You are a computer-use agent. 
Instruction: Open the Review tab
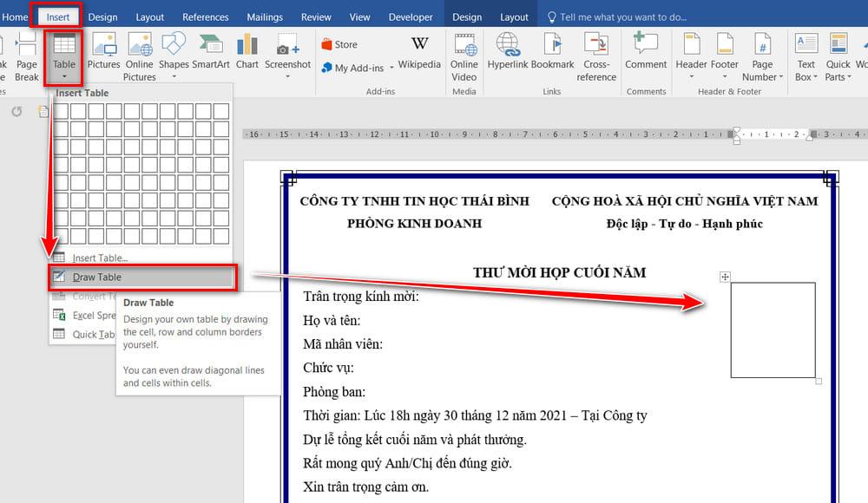point(316,17)
